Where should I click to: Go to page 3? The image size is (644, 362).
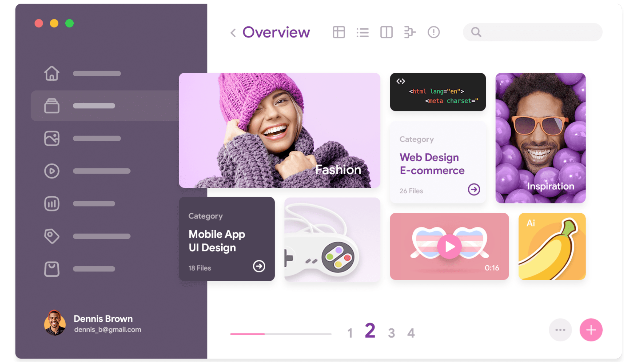pos(391,333)
